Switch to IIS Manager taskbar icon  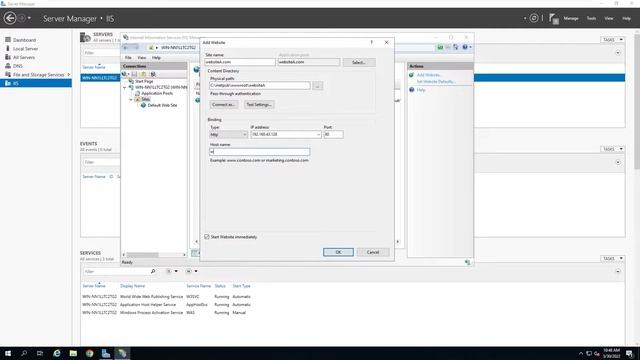tap(122, 353)
